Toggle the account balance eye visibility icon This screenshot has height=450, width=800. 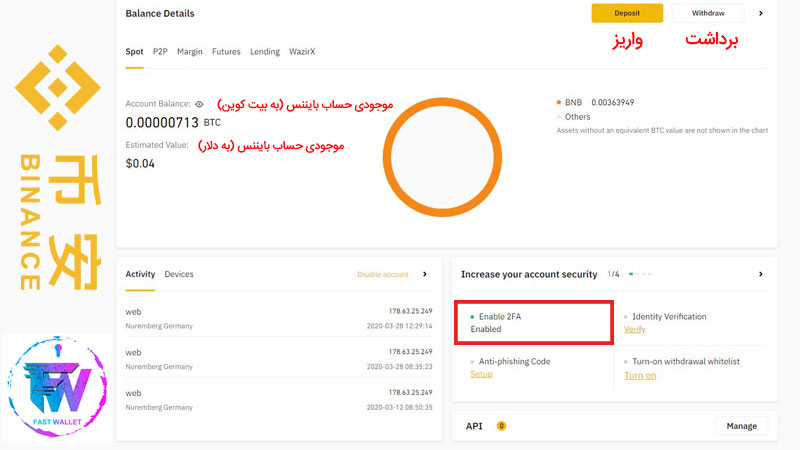[x=199, y=104]
